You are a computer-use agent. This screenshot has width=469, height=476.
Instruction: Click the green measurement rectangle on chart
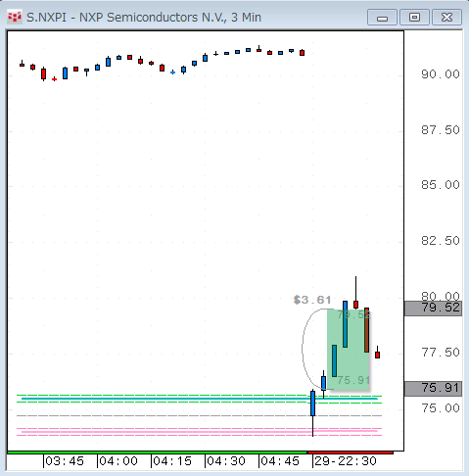coord(348,349)
